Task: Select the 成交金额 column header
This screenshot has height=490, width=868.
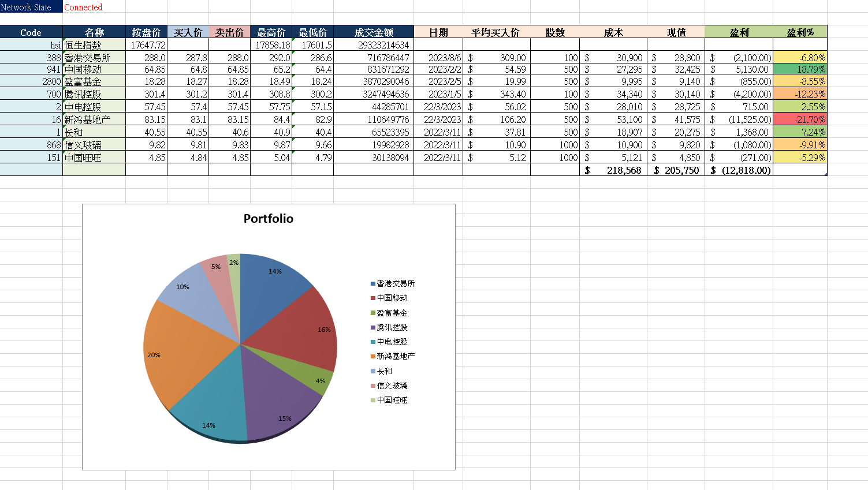Action: pyautogui.click(x=374, y=32)
